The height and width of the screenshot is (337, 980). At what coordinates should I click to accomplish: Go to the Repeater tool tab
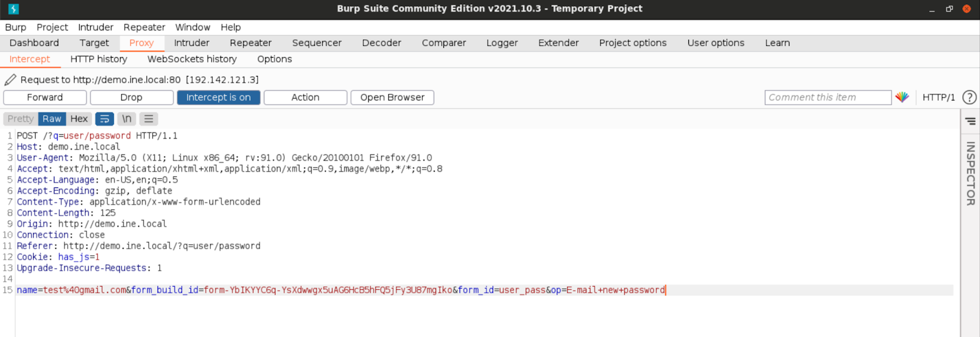(x=251, y=43)
